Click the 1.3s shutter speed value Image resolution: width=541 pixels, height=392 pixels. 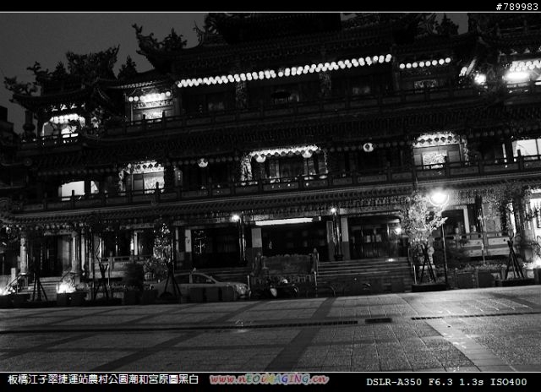point(471,382)
